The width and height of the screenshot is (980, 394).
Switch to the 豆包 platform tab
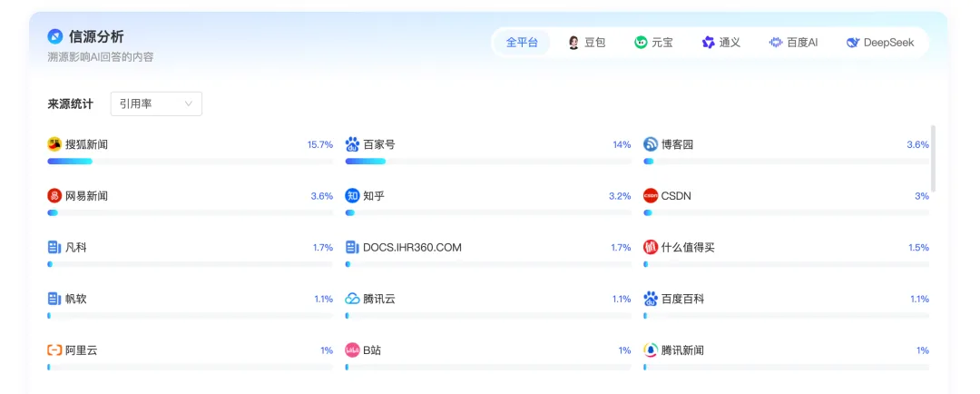click(x=586, y=43)
